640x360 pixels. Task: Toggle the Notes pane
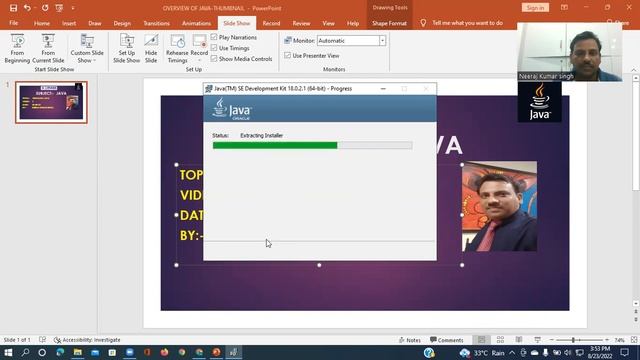[409, 340]
